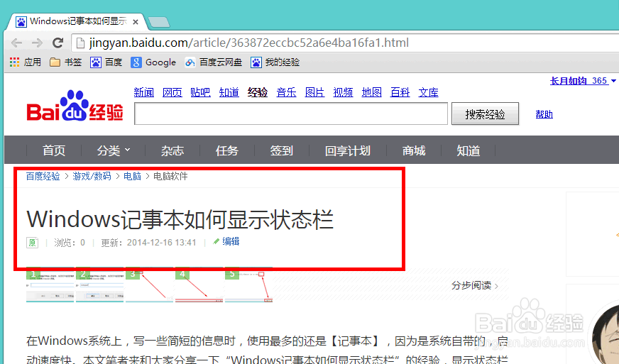This screenshot has width=619, height=364.
Task: Click the 更新: 2014-12-16 13:41 text
Action: (148, 243)
